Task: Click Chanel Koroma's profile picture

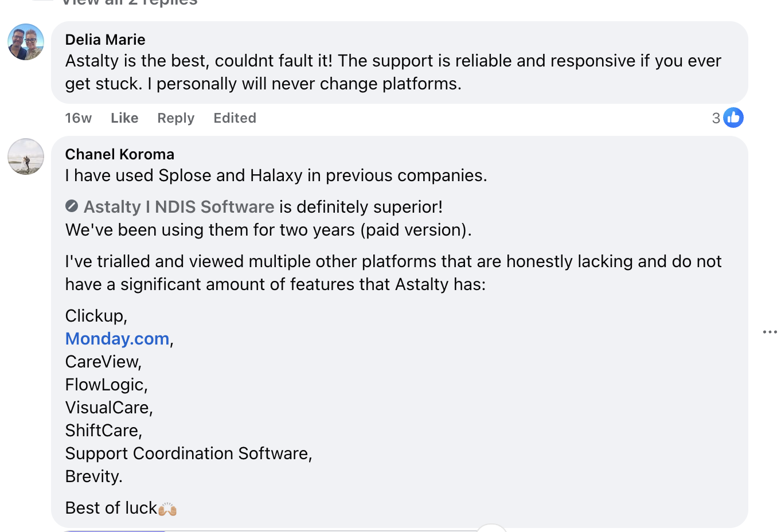Action: 25,156
